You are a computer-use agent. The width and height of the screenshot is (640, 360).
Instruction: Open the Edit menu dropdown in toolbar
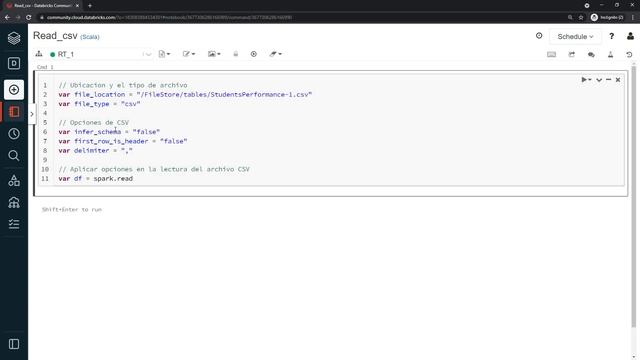tap(189, 54)
